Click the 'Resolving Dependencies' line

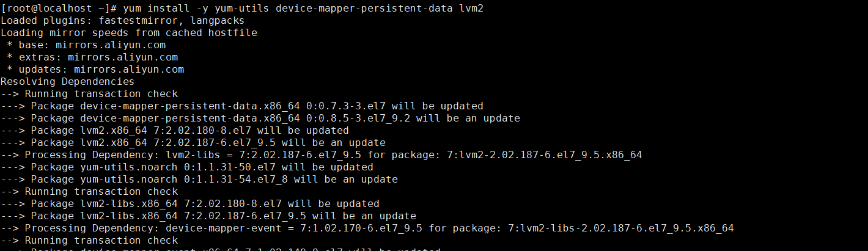point(68,82)
